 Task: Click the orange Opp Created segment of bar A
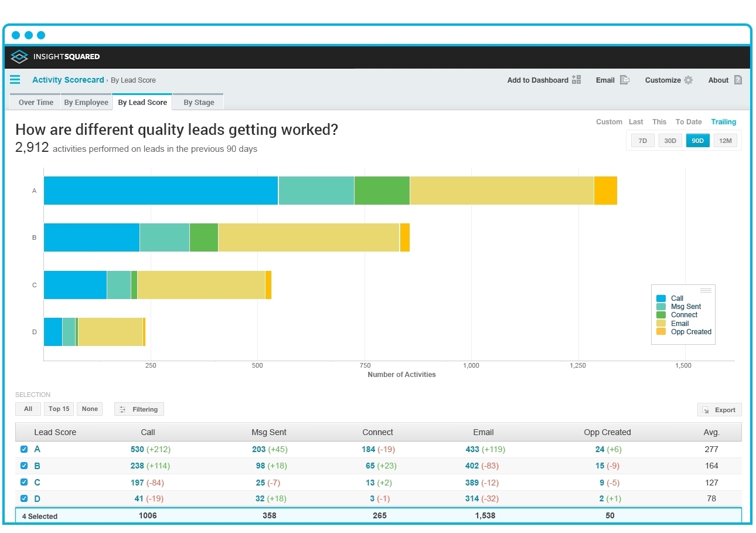[x=605, y=191]
